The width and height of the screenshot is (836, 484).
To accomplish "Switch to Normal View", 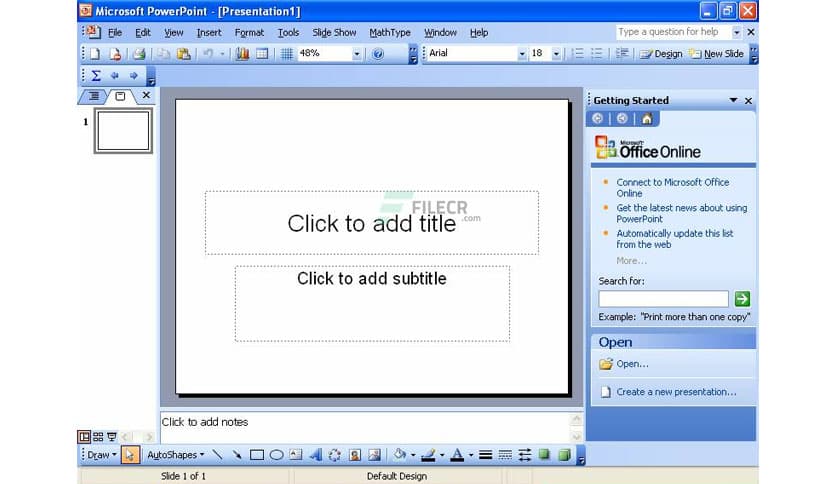I will (84, 437).
